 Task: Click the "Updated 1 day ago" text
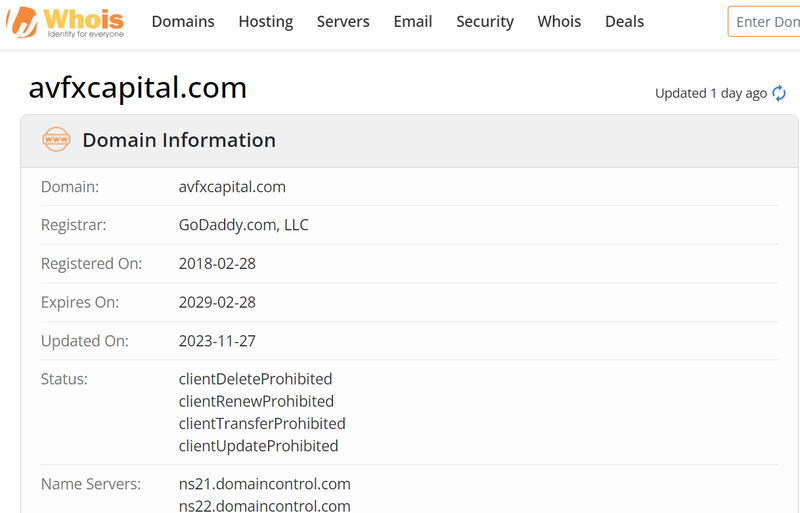click(x=710, y=93)
